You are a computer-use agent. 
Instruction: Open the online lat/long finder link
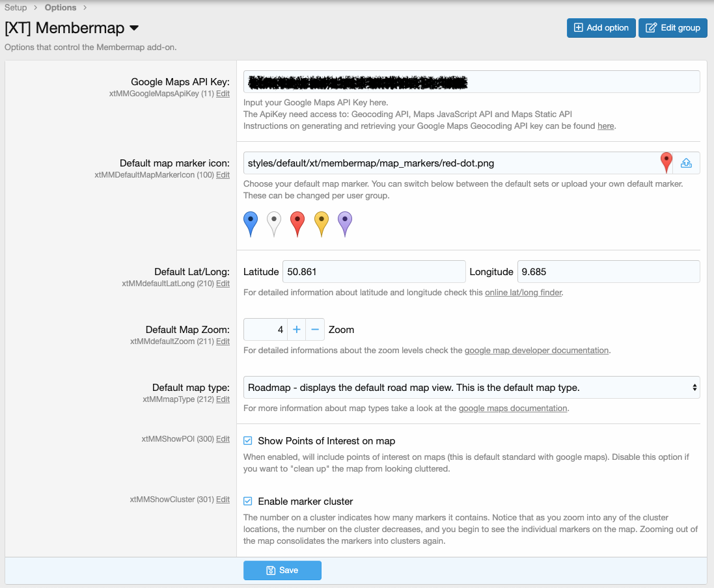[x=523, y=293]
